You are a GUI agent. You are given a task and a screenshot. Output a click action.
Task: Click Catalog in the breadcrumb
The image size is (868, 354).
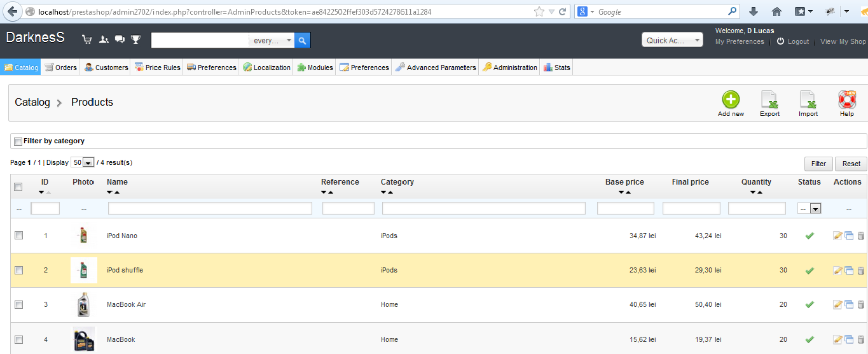[x=32, y=102]
